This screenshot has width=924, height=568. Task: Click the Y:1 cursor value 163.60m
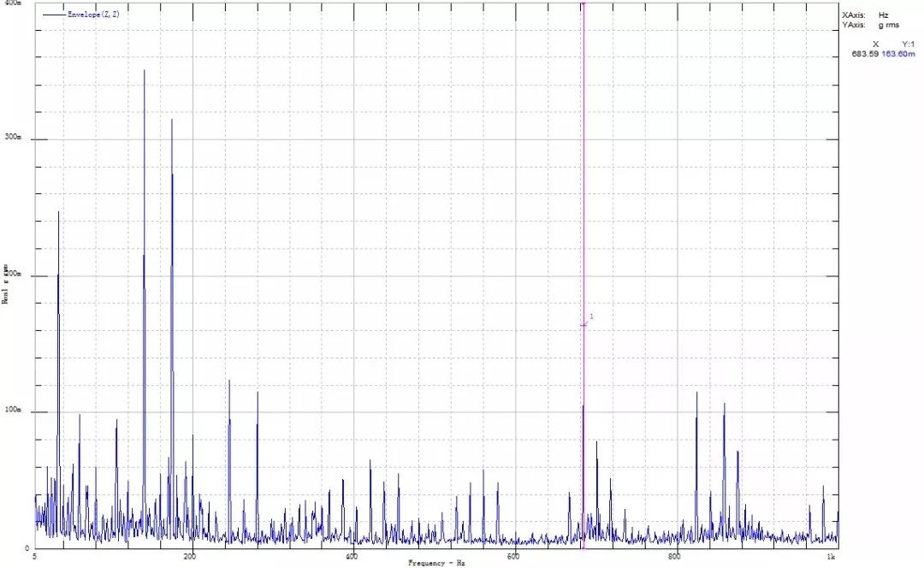point(898,54)
